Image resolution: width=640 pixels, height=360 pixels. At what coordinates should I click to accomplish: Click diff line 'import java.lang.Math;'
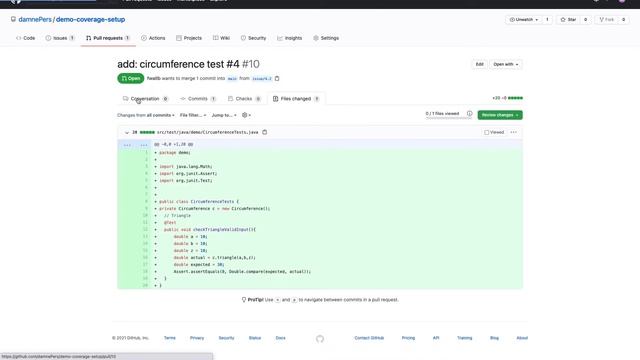(185, 167)
